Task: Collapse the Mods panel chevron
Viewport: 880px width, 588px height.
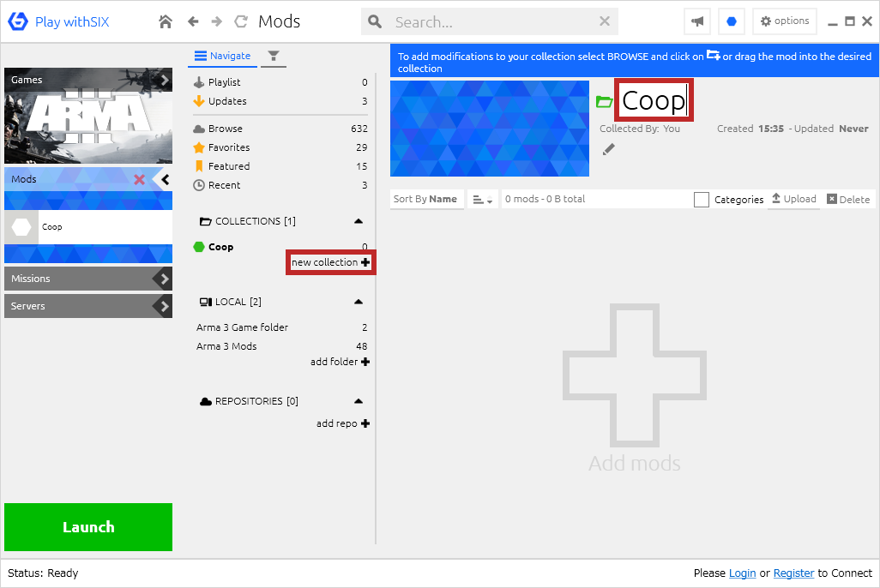Action: point(165,179)
